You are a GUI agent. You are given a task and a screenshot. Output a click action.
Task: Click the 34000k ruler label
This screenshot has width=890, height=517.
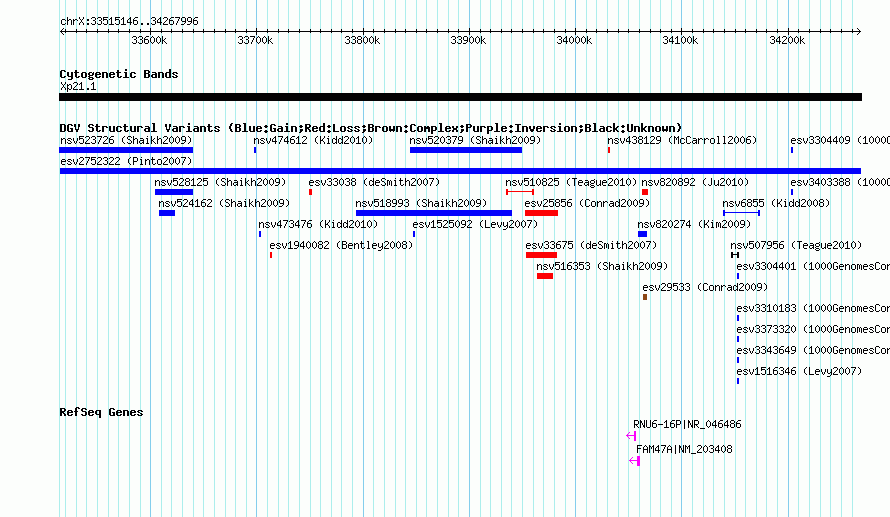point(574,40)
